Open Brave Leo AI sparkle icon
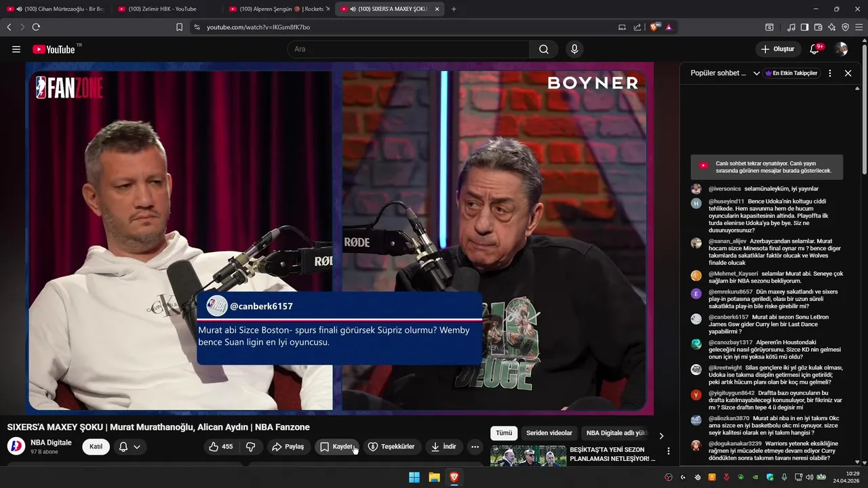Image resolution: width=868 pixels, height=488 pixels. (x=831, y=27)
